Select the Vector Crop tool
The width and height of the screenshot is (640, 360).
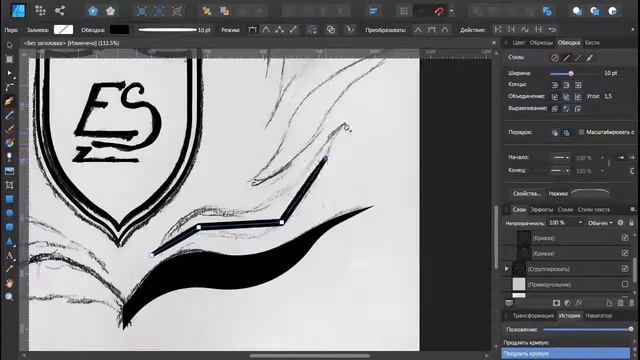(9, 185)
